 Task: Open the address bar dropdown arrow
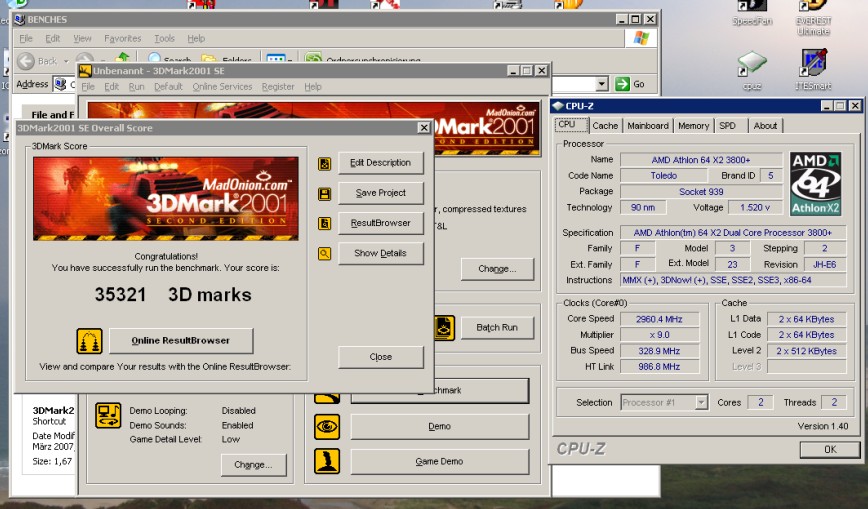602,84
